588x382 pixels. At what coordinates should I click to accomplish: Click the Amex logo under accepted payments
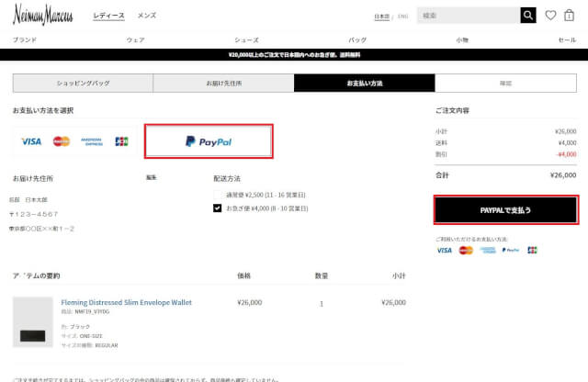tap(488, 250)
